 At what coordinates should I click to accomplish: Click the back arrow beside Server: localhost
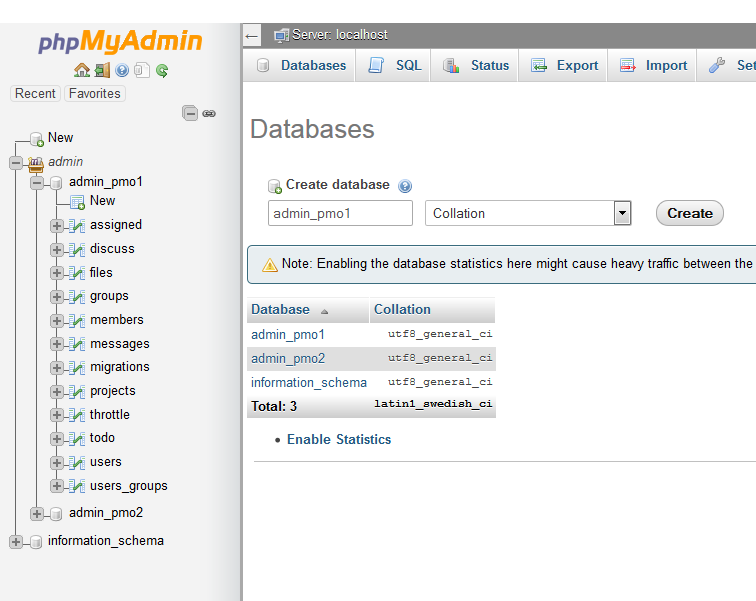(x=252, y=35)
